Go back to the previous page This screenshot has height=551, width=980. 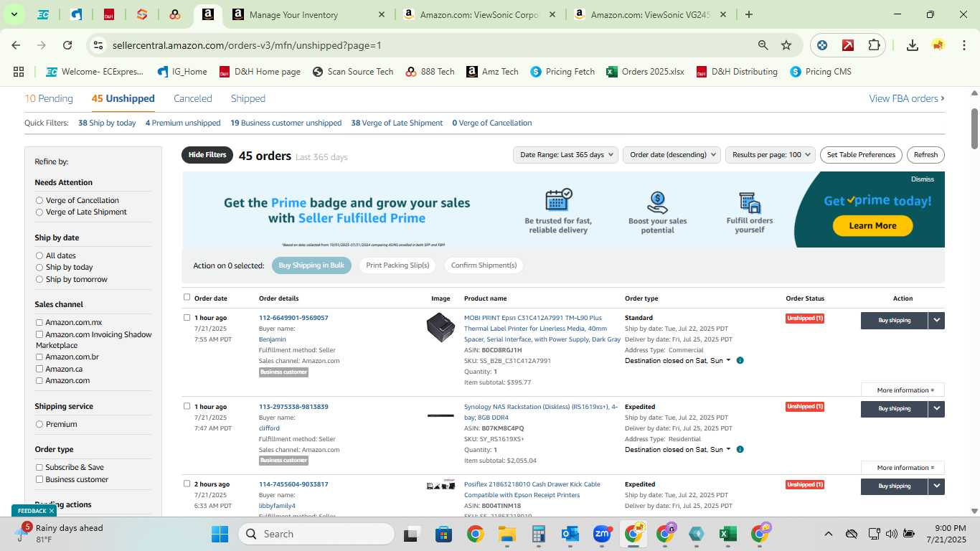pos(16,45)
